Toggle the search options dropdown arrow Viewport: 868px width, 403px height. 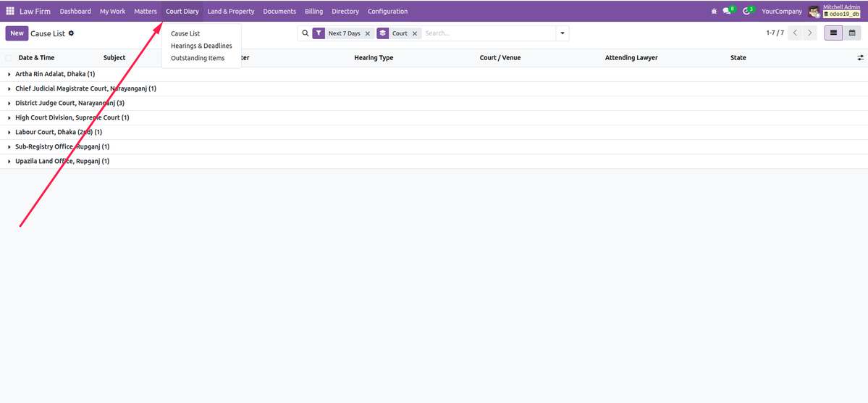click(x=562, y=33)
